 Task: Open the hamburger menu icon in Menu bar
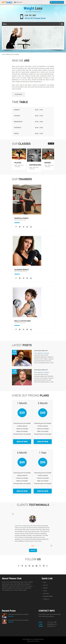click(x=62, y=24)
